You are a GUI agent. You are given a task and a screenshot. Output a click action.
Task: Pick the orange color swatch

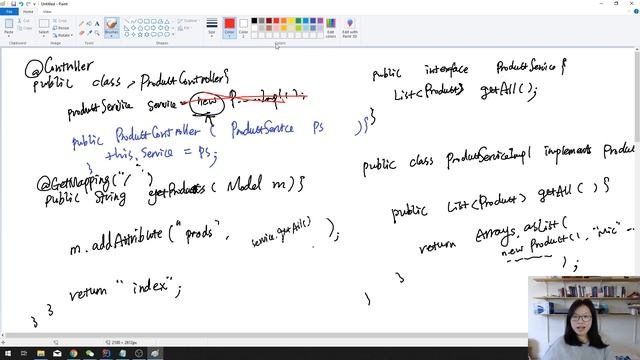(x=284, y=20)
